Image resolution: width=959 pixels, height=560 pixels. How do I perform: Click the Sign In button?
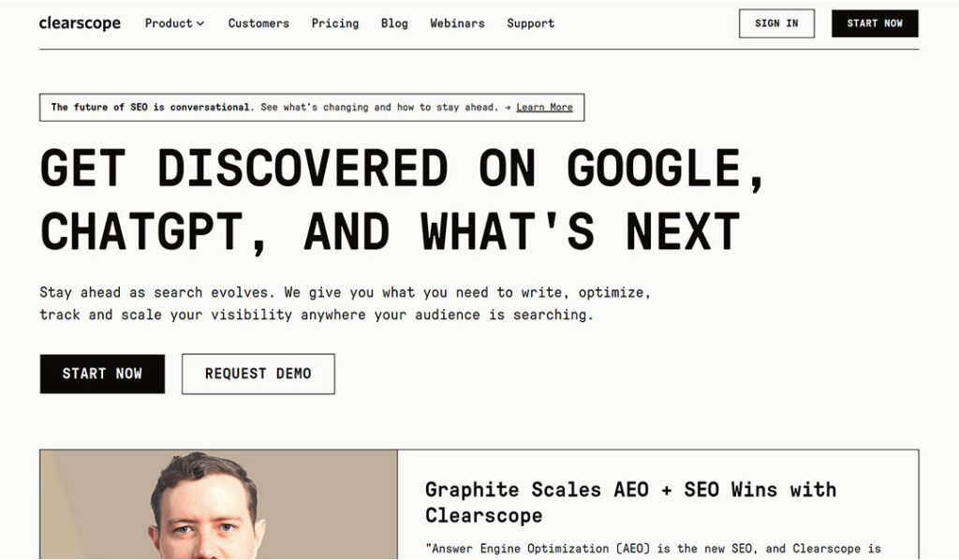point(776,23)
